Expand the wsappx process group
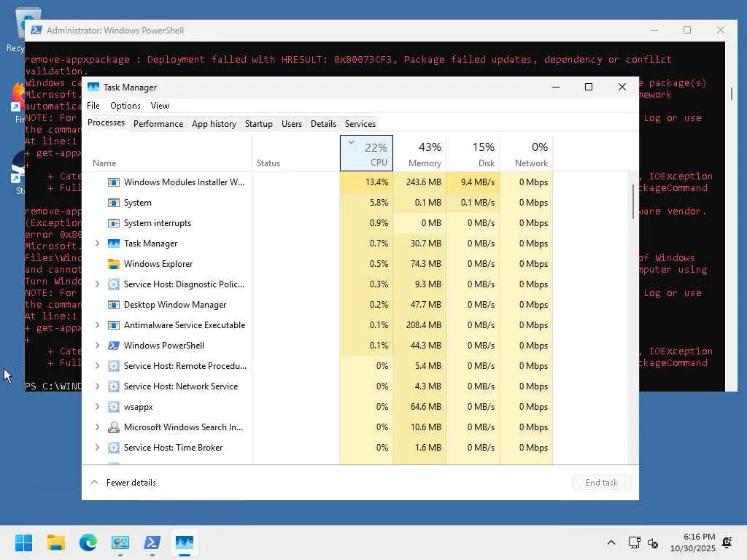 [97, 407]
